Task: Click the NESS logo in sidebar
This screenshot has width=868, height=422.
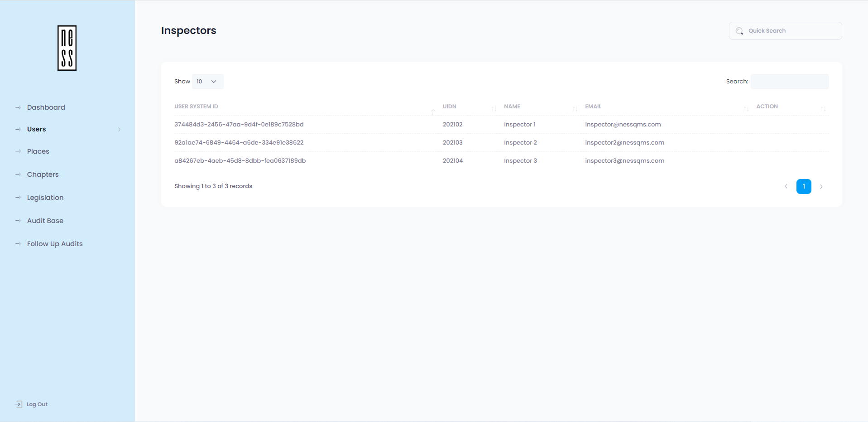Action: pos(67,48)
